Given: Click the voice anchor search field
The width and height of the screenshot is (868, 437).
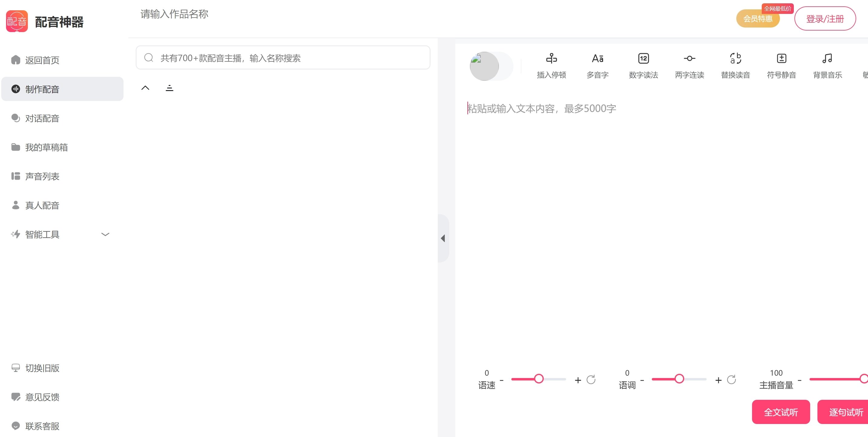Looking at the screenshot, I should point(283,58).
